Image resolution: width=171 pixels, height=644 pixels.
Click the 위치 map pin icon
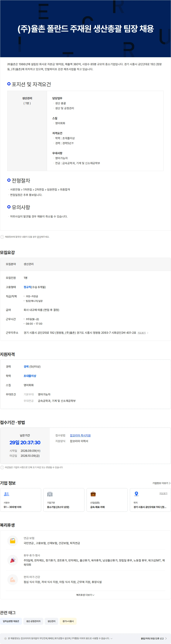coord(136,494)
